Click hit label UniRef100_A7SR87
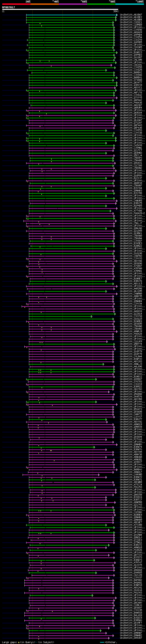 tap(131, 266)
